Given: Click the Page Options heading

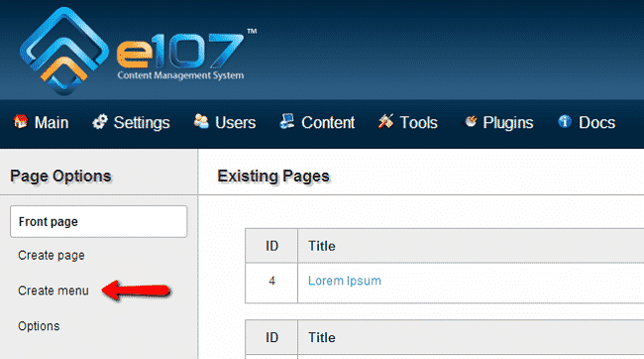Looking at the screenshot, I should coord(60,177).
